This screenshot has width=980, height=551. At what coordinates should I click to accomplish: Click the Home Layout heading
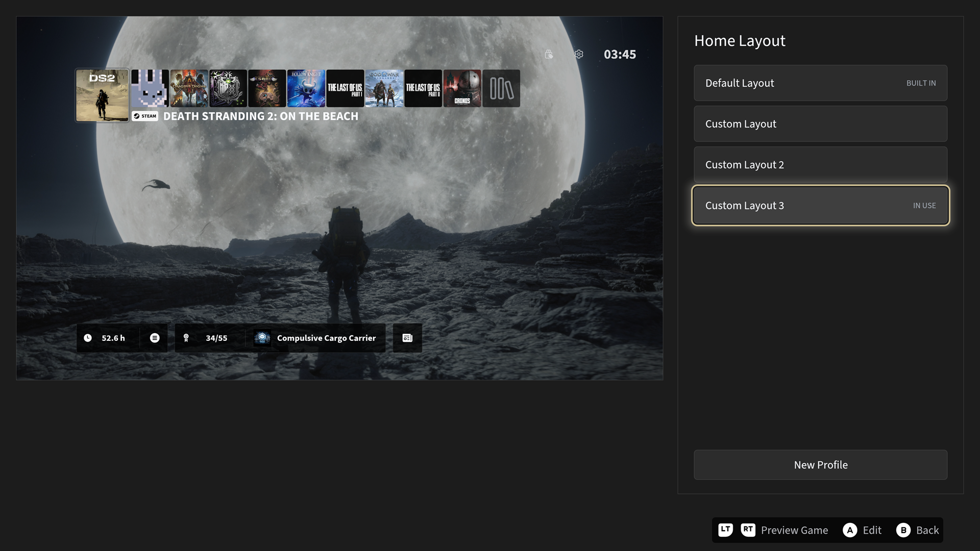point(740,41)
